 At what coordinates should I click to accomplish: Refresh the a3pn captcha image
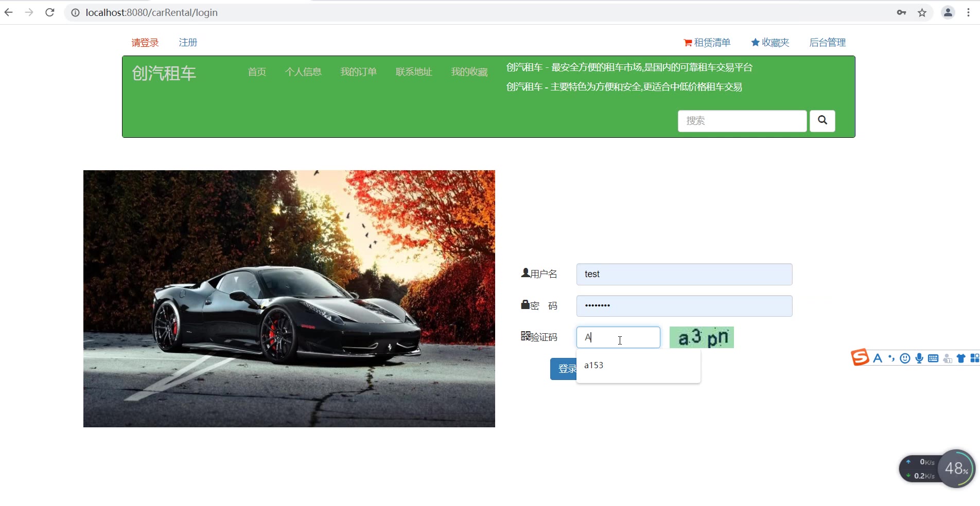pos(702,337)
